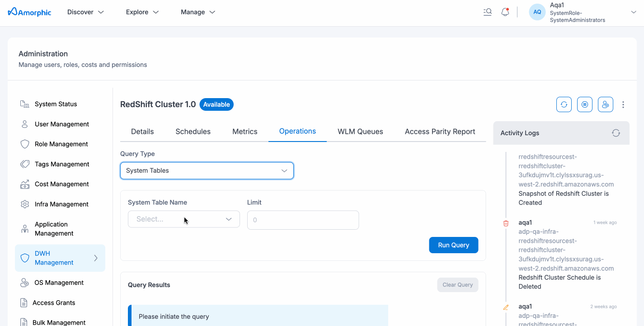Click the Cost Management chart icon
The width and height of the screenshot is (644, 326).
[x=25, y=184]
